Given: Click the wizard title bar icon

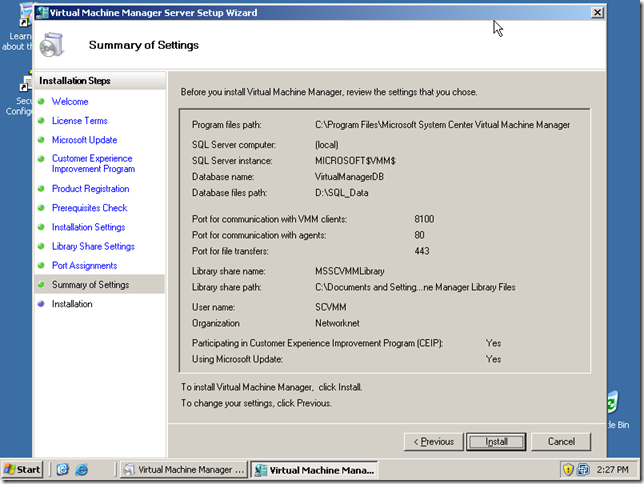Looking at the screenshot, I should (41, 13).
